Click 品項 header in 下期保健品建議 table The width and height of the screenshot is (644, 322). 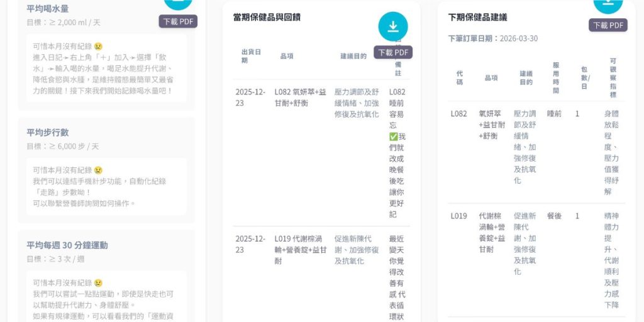pyautogui.click(x=491, y=77)
